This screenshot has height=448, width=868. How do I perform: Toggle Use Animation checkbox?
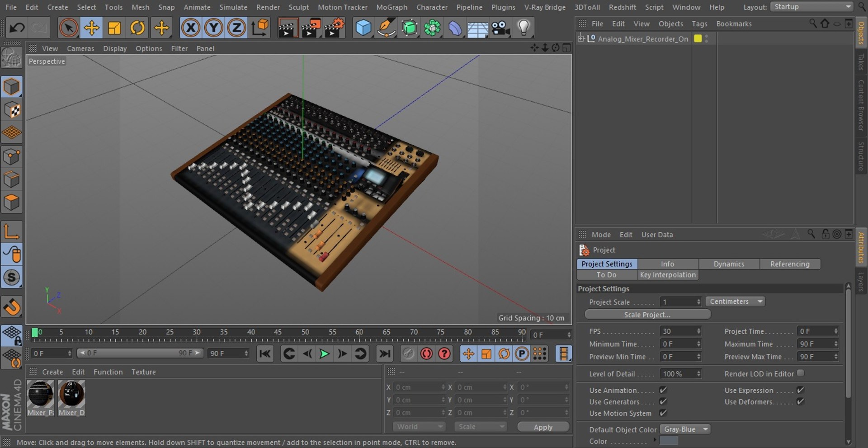pyautogui.click(x=663, y=390)
